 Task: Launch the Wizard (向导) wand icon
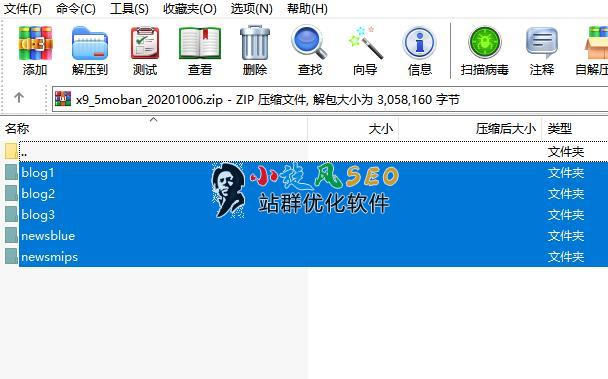coord(365,43)
